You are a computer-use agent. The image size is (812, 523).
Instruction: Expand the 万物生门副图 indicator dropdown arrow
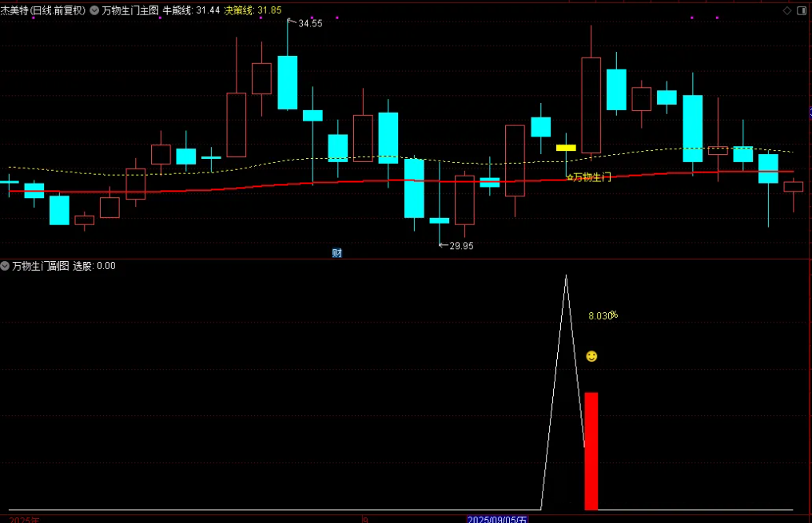pos(6,266)
